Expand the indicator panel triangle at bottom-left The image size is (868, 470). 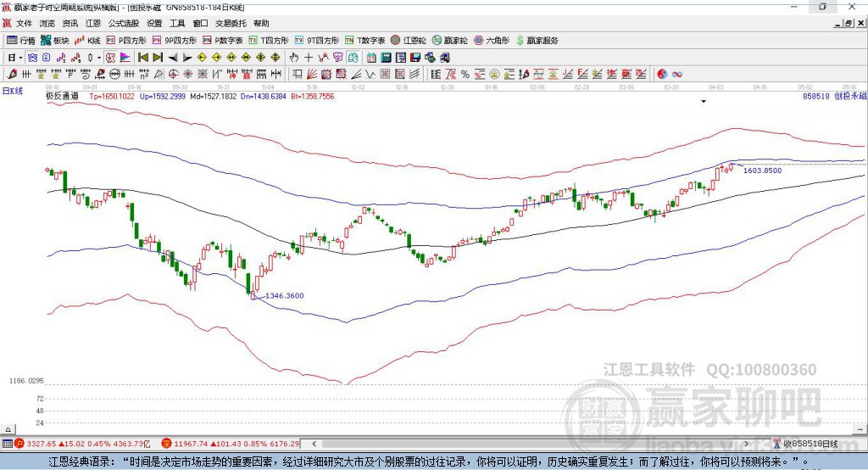click(8, 429)
